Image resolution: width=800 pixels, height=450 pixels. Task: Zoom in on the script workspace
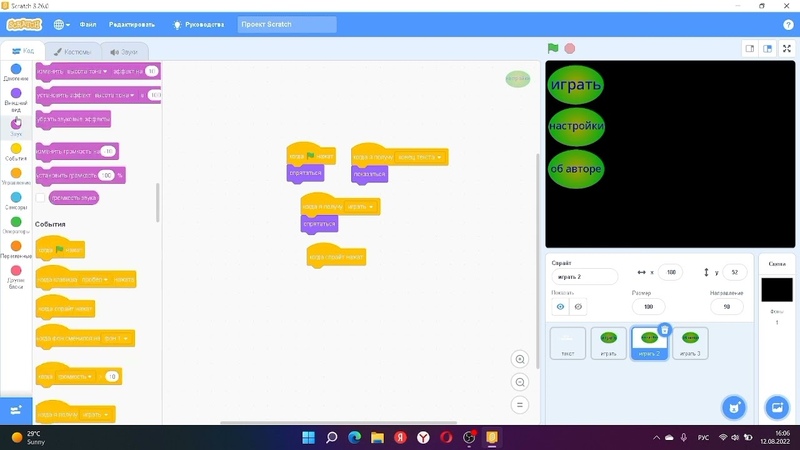[x=519, y=360]
